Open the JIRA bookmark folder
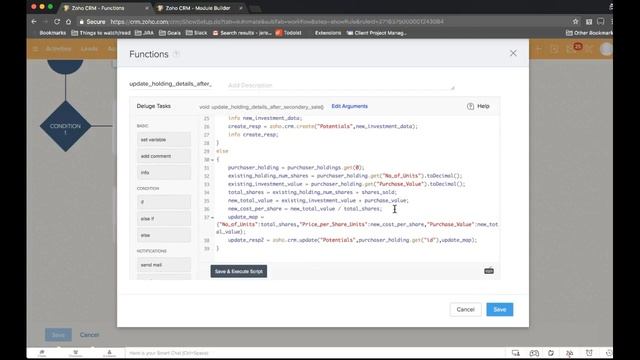640x360 pixels. [x=144, y=33]
